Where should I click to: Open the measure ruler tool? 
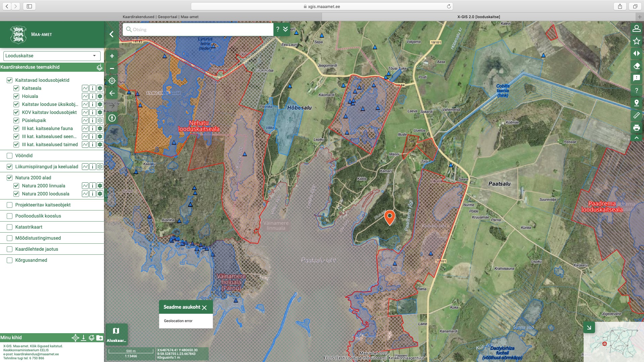(x=636, y=115)
